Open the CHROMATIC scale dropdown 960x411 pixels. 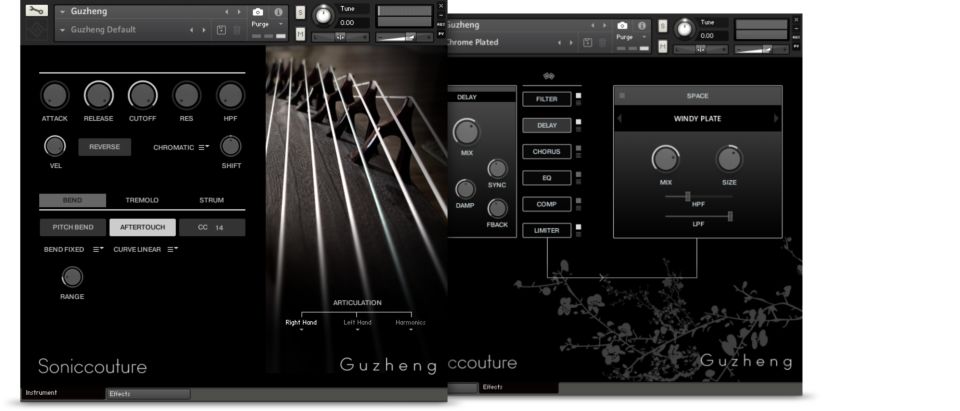tap(202, 147)
